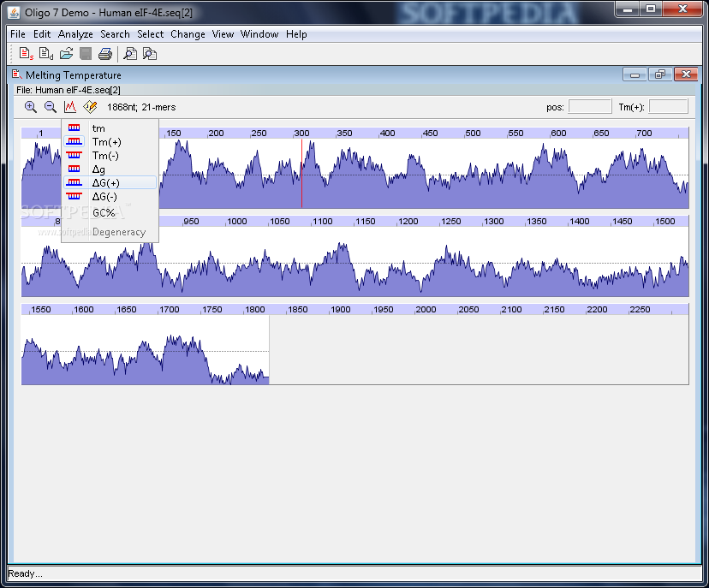
Task: Open the View menu
Action: (x=223, y=34)
